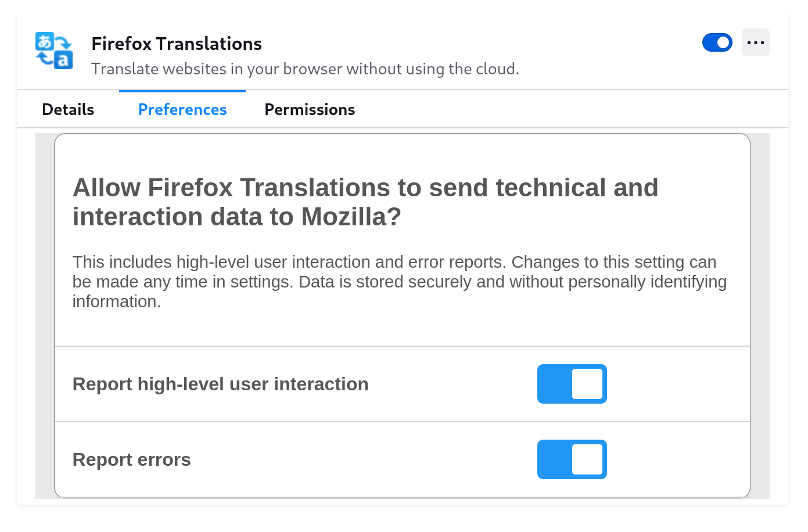808x532 pixels.
Task: Click the Firefox Translations extension icon
Action: pos(54,51)
